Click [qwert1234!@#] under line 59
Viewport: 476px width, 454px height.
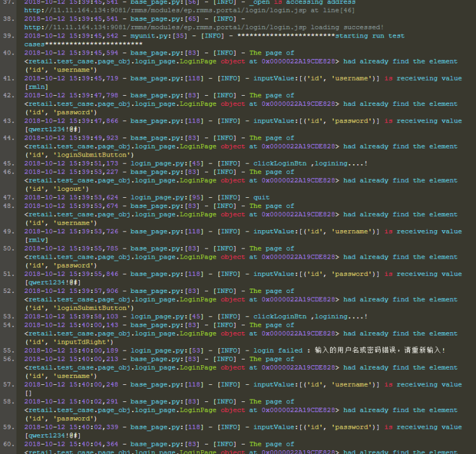pyautogui.click(x=53, y=436)
